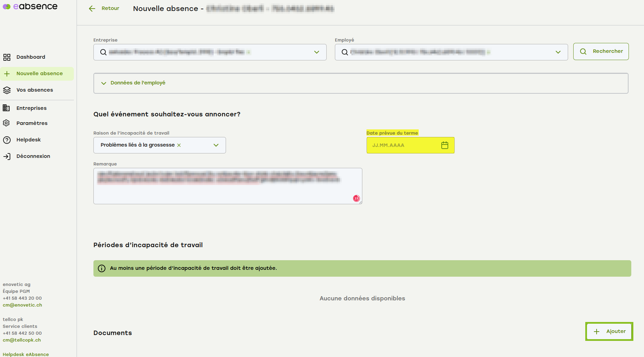
Task: Go to Vos absences in the sidebar
Action: 34,90
